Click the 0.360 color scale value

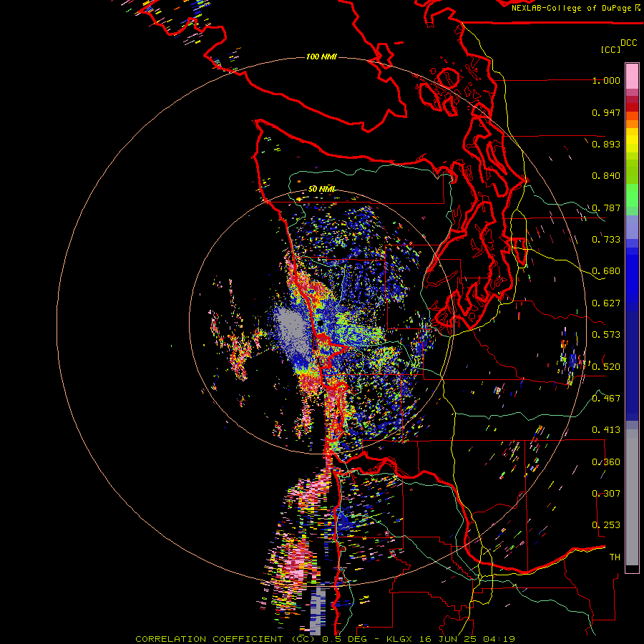(x=606, y=462)
